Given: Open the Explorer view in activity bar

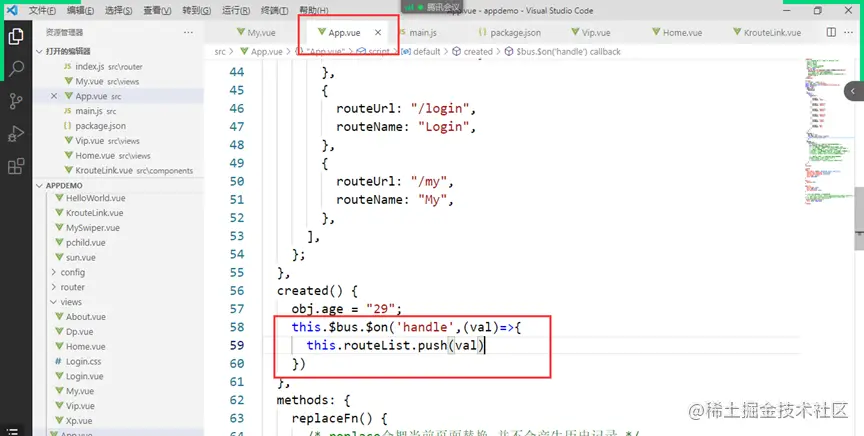Looking at the screenshot, I should coord(16,36).
